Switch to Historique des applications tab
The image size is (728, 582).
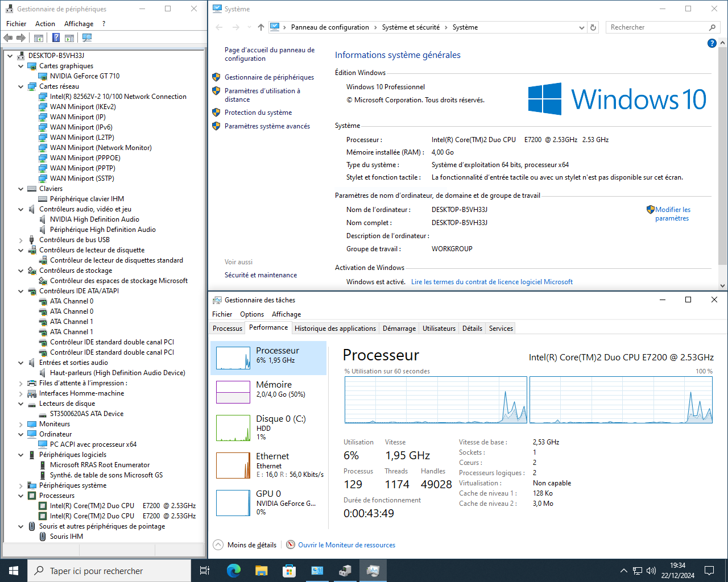[335, 329]
